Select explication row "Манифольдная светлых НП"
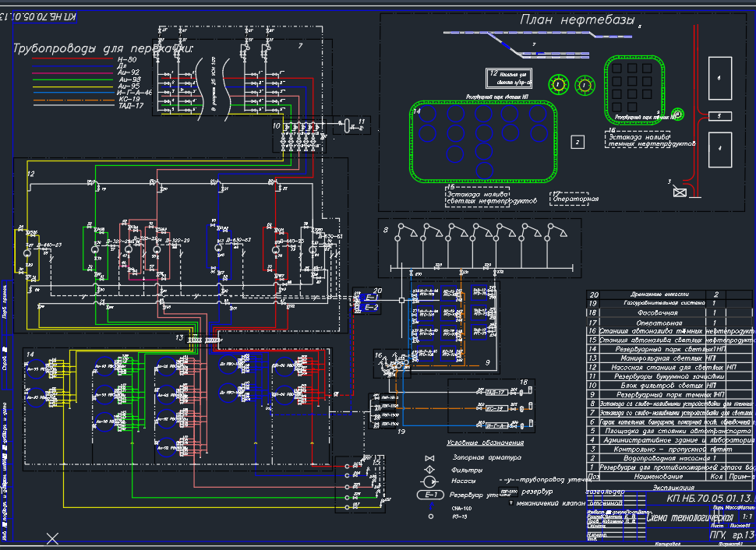The image size is (756, 550). pos(669,358)
